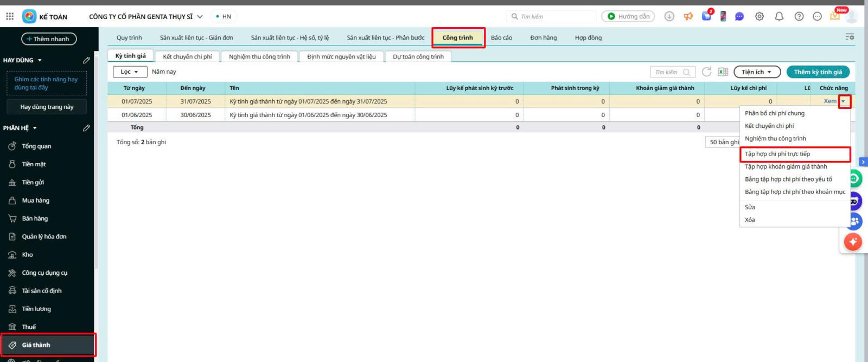Screen dimensions: 868x362
Task: Open the chat message icon in header
Action: coord(739,16)
